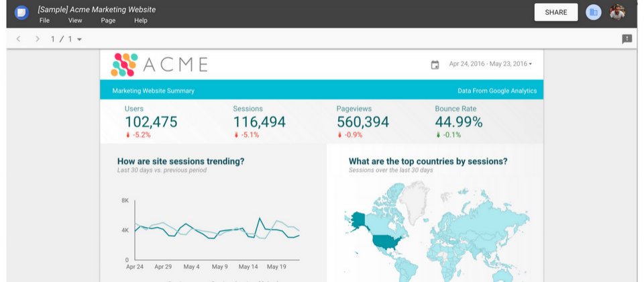Click the calendar icon by date range
Image resolution: width=644 pixels, height=282 pixels.
coord(435,64)
